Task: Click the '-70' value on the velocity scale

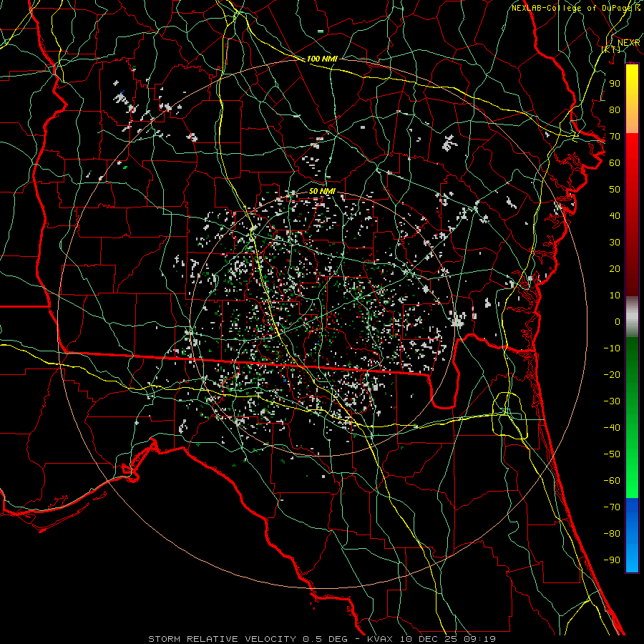Action: [x=612, y=507]
